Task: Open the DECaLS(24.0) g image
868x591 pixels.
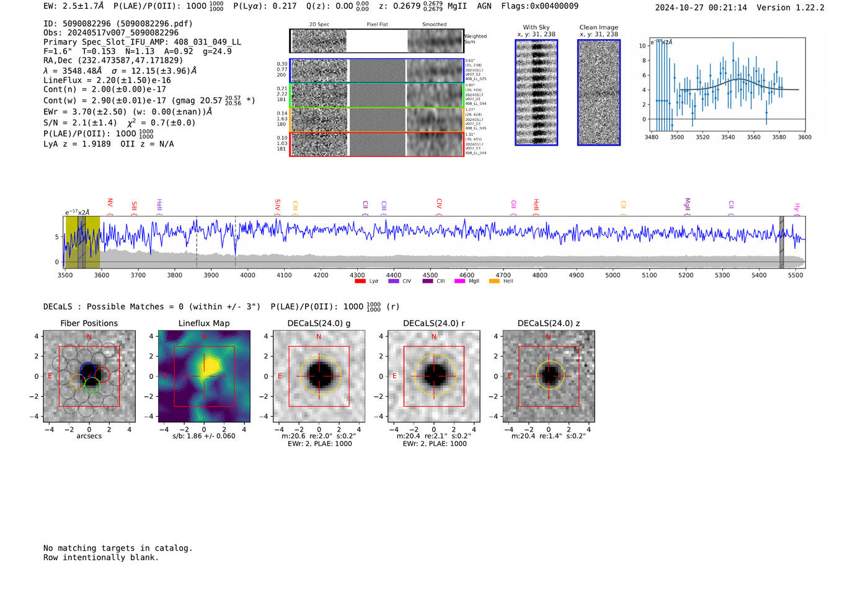Action: coord(319,376)
